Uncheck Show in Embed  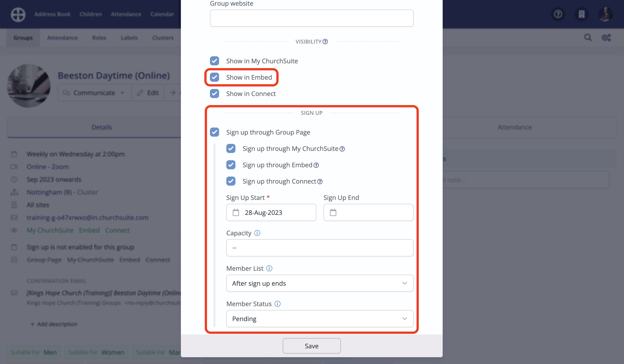[x=215, y=77]
